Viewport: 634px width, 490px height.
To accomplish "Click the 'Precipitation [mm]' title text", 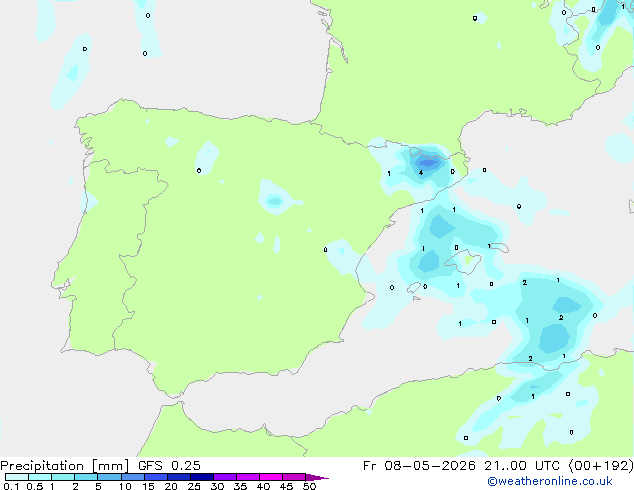I will [65, 466].
